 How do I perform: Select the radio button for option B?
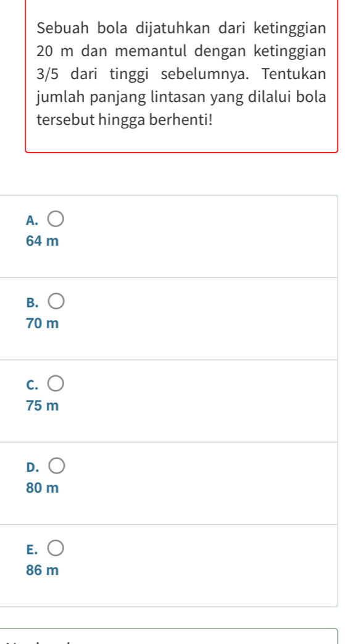click(x=57, y=303)
